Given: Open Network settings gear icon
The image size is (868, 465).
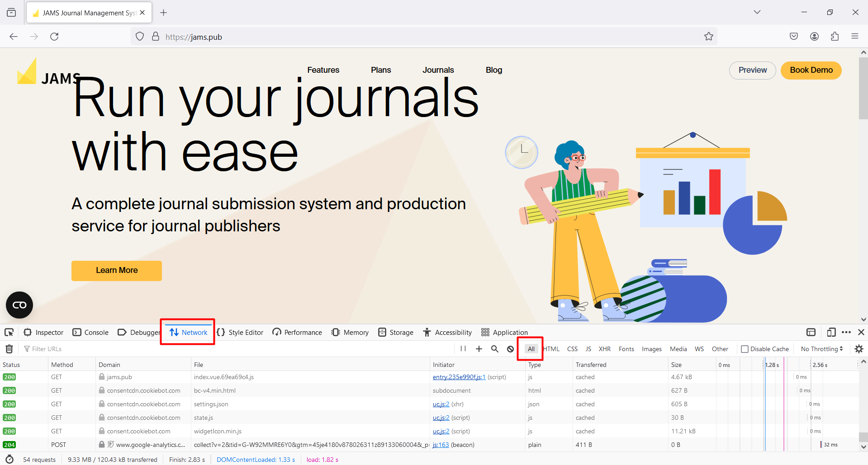Looking at the screenshot, I should 859,349.
